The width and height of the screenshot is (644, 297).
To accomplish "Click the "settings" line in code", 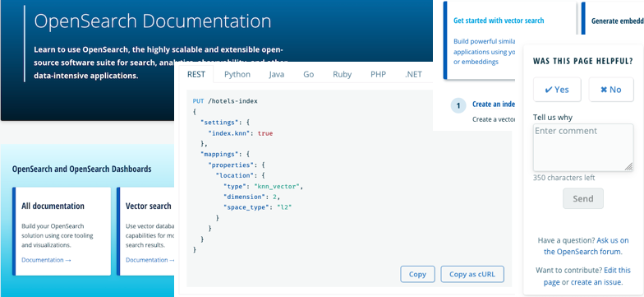I will (x=225, y=123).
